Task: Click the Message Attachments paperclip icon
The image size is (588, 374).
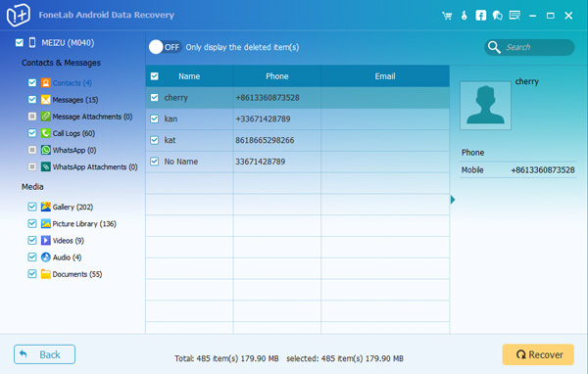Action: coord(46,117)
